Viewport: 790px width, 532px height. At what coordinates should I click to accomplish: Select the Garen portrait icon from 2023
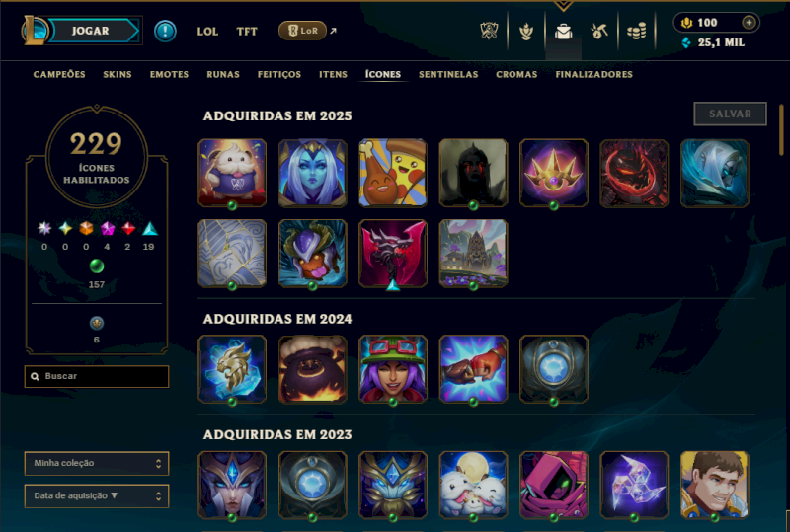(714, 485)
